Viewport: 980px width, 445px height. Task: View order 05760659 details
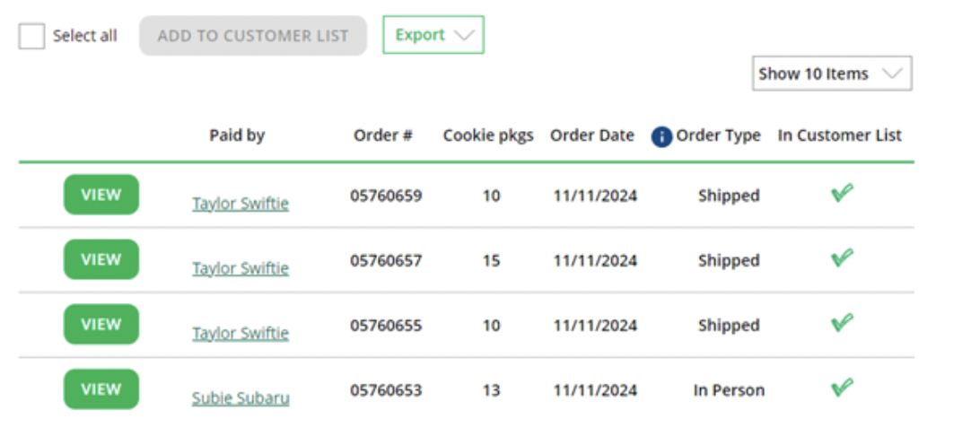tap(101, 195)
